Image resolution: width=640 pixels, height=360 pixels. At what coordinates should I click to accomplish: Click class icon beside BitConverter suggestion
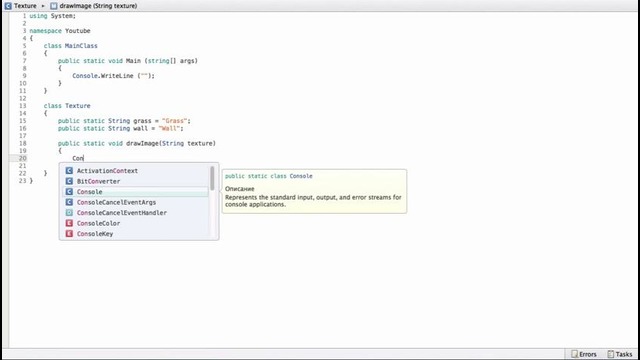tap(69, 181)
